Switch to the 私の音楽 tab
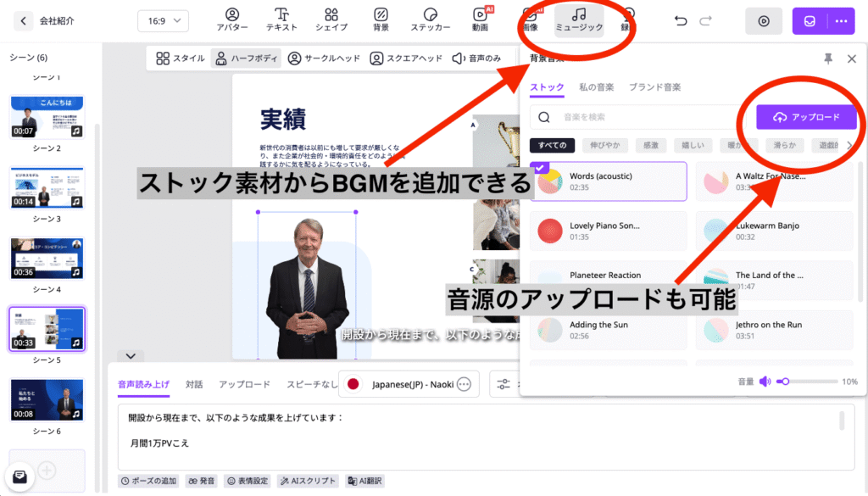 point(596,87)
